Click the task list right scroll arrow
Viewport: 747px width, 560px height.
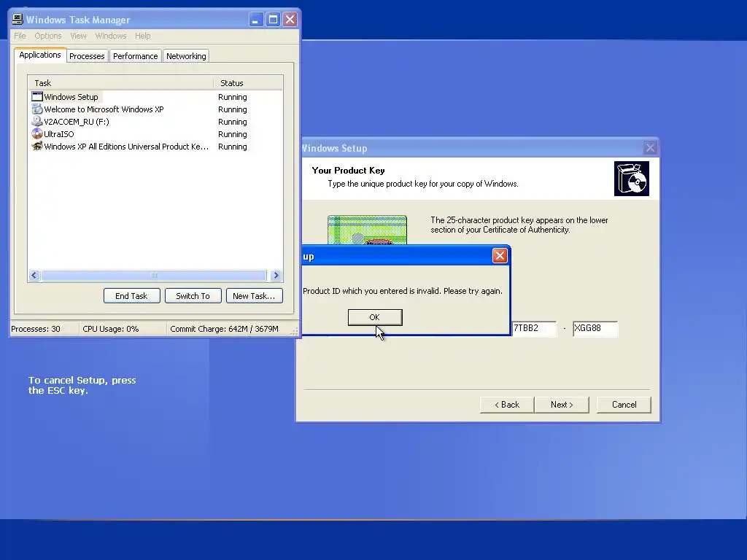click(276, 275)
